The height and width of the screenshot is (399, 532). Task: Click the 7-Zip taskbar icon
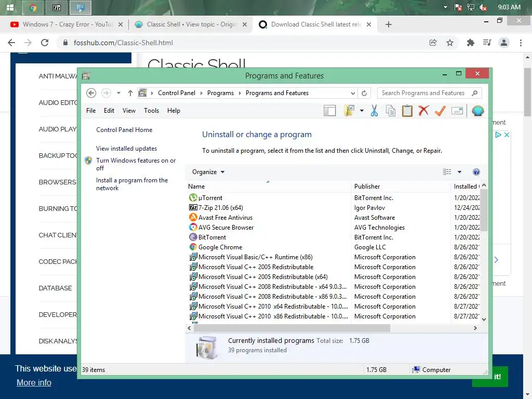point(57,7)
